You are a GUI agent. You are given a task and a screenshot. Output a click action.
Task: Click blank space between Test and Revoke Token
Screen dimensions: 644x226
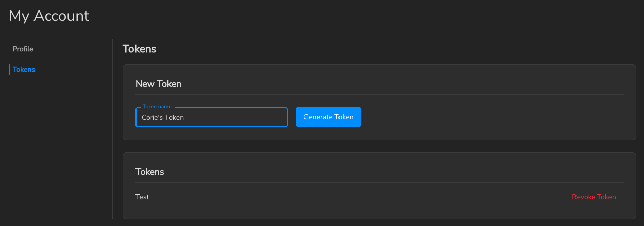tap(355, 197)
